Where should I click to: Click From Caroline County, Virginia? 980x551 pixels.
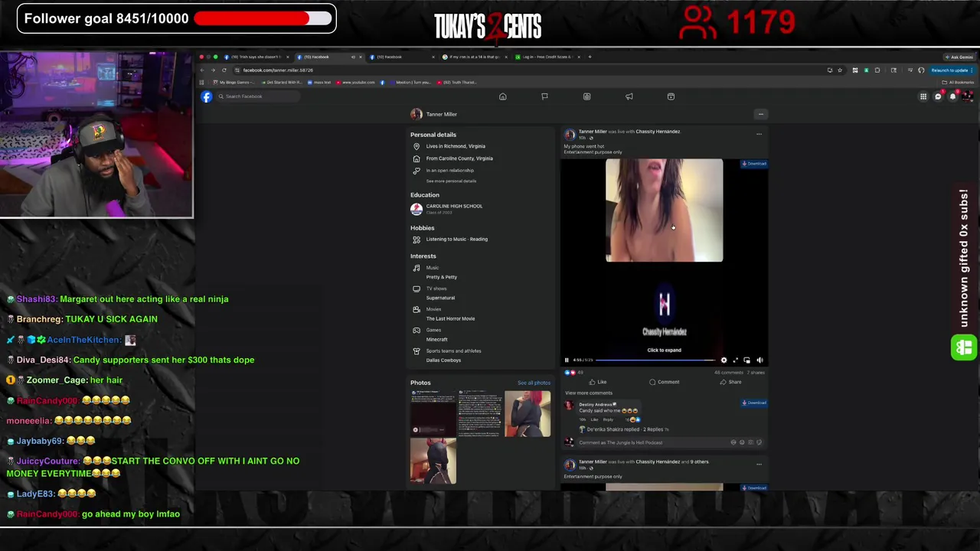point(459,158)
